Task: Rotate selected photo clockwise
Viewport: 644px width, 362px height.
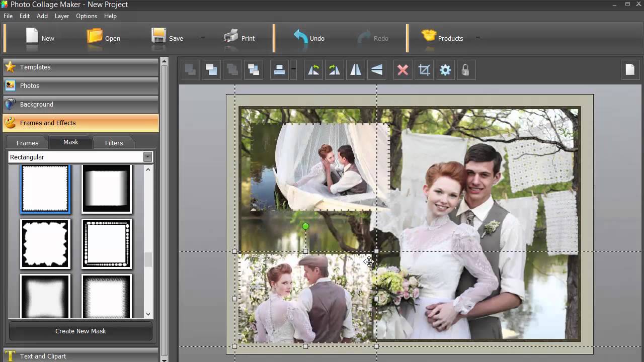Action: click(x=335, y=70)
